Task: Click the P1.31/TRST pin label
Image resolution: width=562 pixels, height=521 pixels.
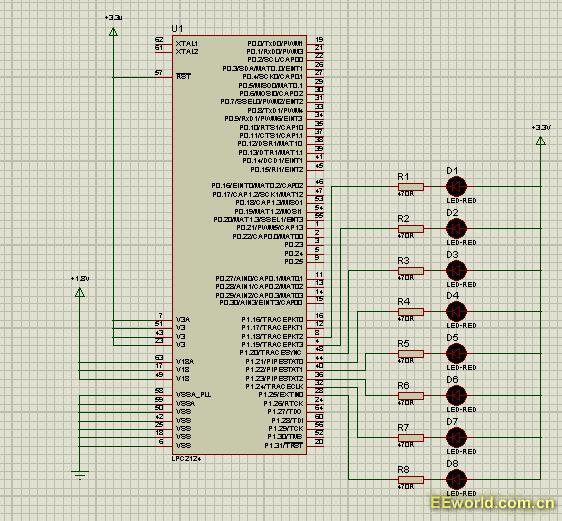Action: pyautogui.click(x=284, y=445)
